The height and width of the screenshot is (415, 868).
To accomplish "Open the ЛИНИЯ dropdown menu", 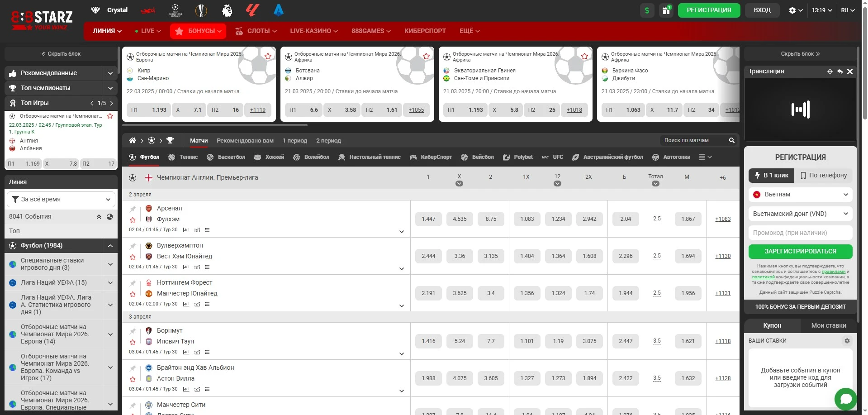I will coord(107,31).
